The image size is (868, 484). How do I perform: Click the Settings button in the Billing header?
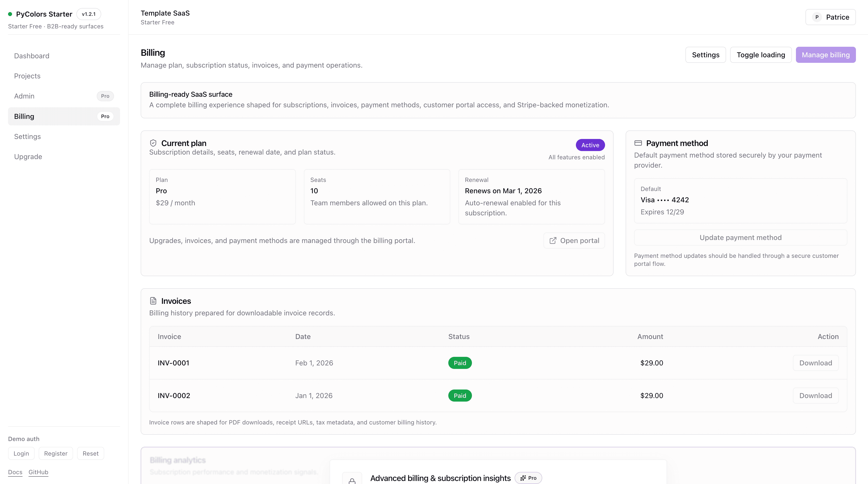(x=705, y=55)
